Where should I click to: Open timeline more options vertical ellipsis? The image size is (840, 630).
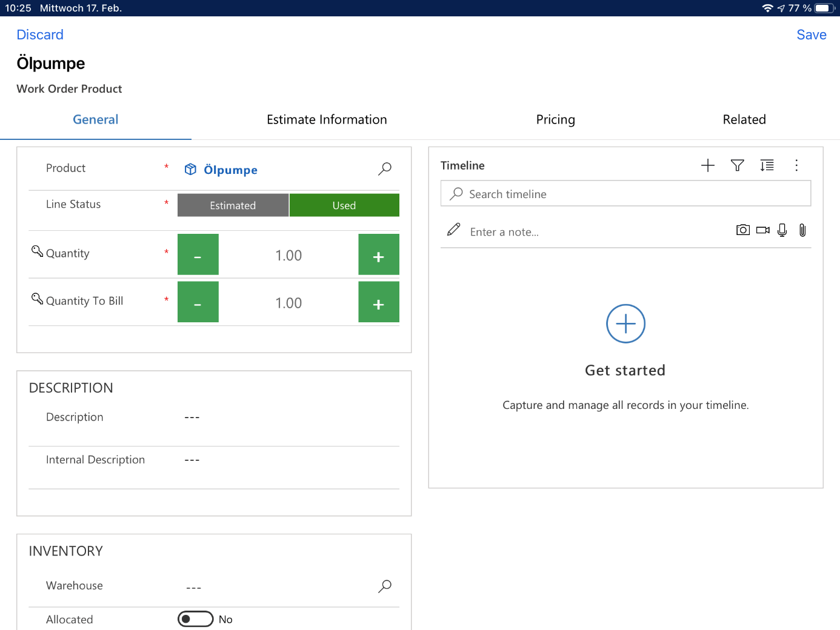[796, 165]
